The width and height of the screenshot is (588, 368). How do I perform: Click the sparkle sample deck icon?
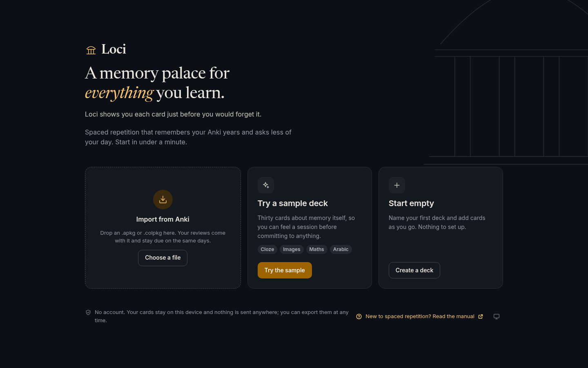pos(266,185)
